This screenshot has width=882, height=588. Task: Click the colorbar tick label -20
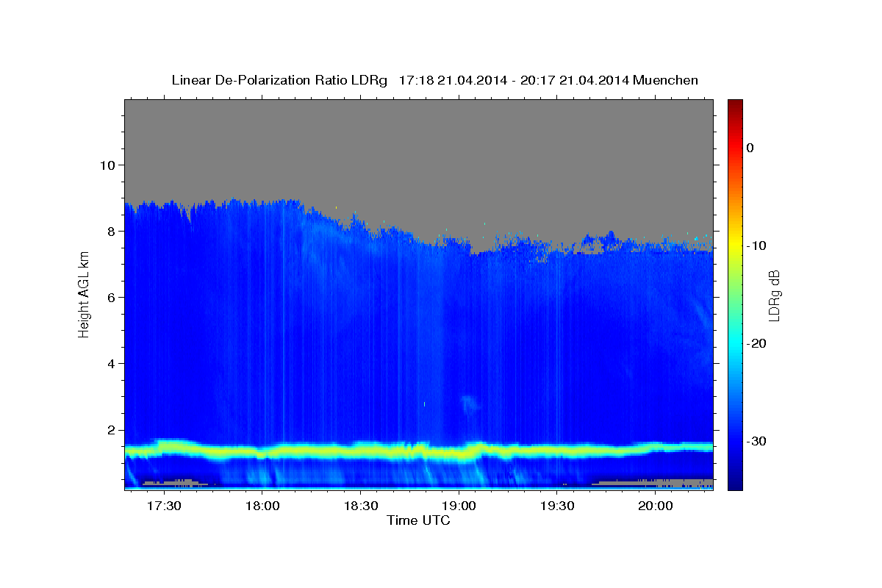[756, 343]
